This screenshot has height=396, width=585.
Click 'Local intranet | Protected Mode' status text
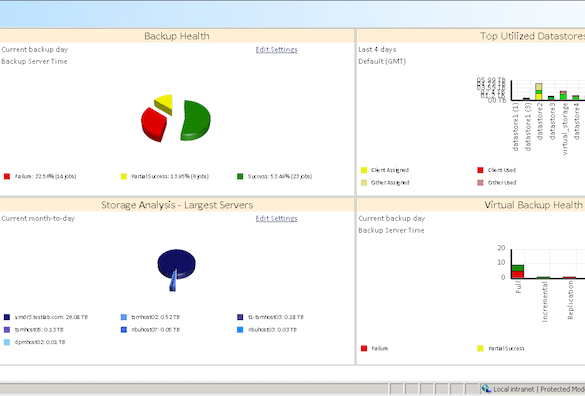click(x=539, y=389)
